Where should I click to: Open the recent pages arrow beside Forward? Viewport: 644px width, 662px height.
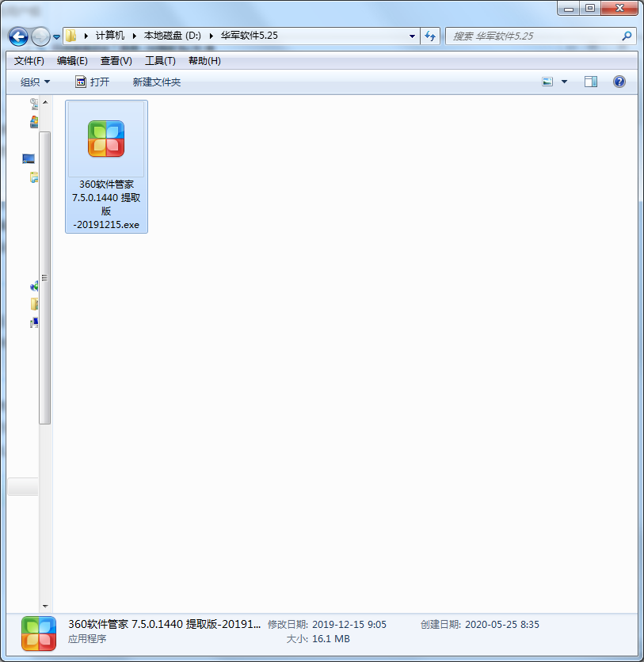[56, 37]
